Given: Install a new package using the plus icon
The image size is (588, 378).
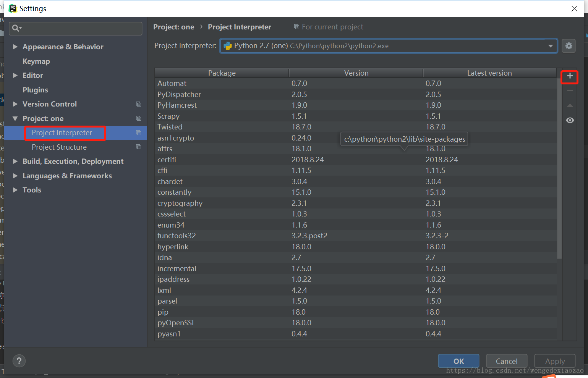Looking at the screenshot, I should (x=570, y=77).
